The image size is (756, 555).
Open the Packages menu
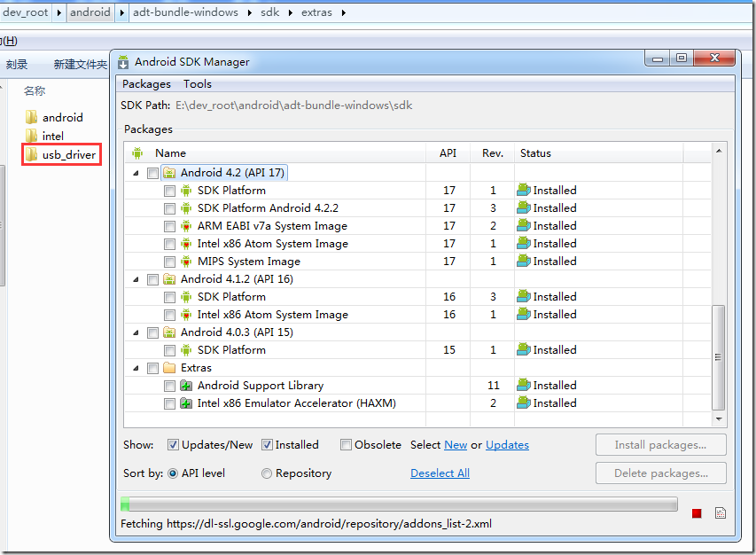[146, 84]
